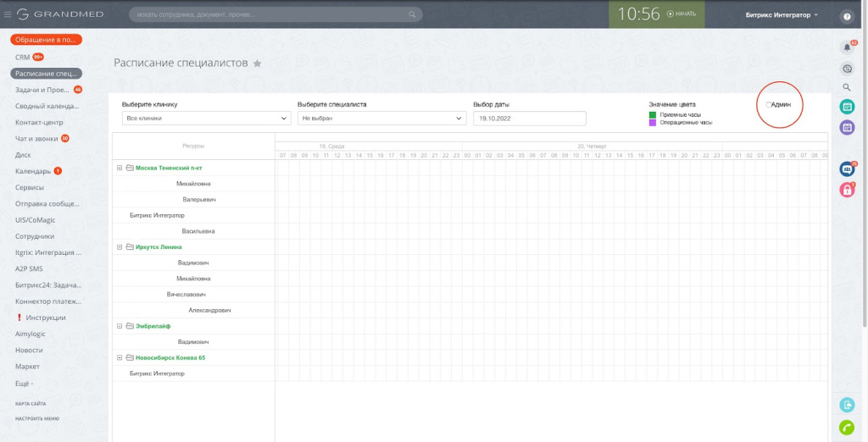This screenshot has height=442, width=868.
Task: Open the teal calendar icon in right sidebar
Action: coord(846,107)
